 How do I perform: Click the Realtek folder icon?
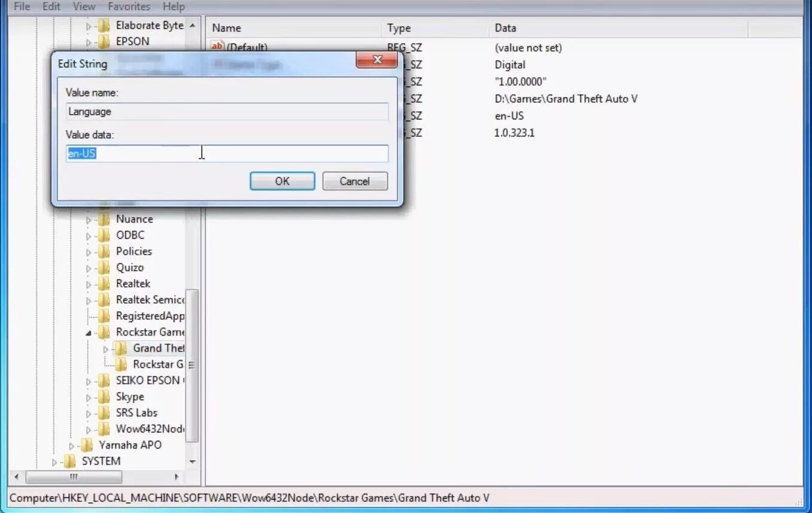(x=104, y=283)
